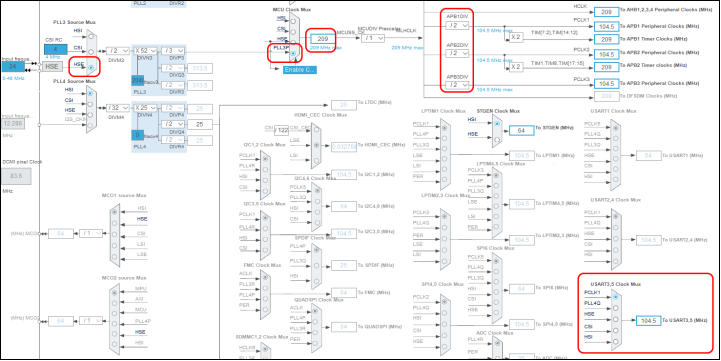The width and height of the screenshot is (721, 361).
Task: Select HSE in MCO1 source Mux
Action: point(114,223)
